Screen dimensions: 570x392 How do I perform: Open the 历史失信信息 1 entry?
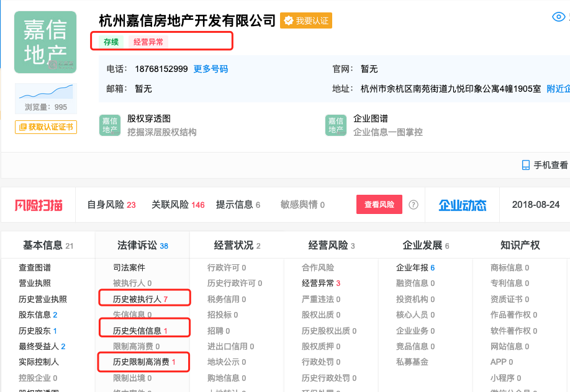click(x=140, y=331)
